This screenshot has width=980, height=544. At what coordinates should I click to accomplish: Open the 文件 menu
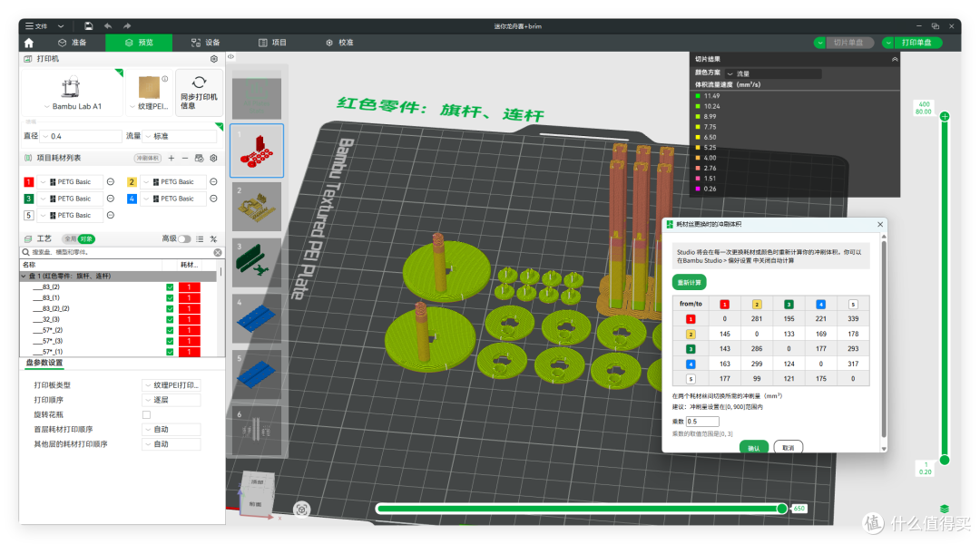[37, 26]
